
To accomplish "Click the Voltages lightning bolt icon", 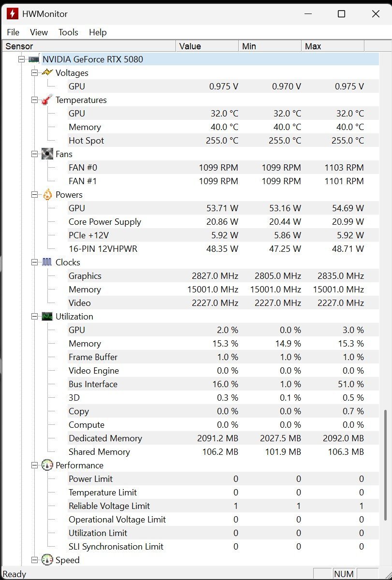I will (x=47, y=73).
